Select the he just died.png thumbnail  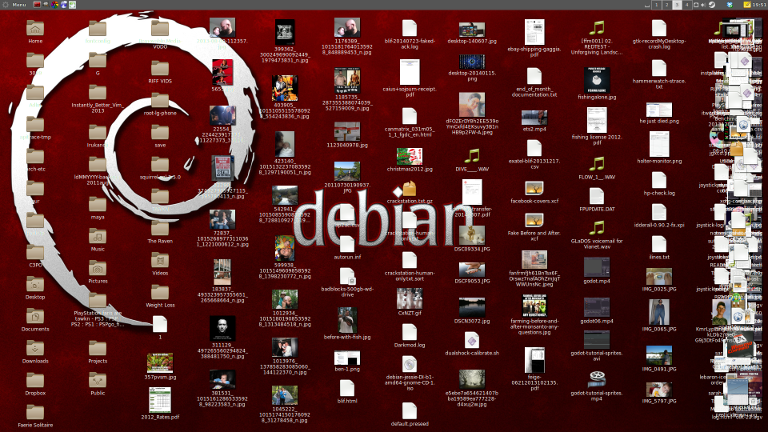[x=659, y=110]
